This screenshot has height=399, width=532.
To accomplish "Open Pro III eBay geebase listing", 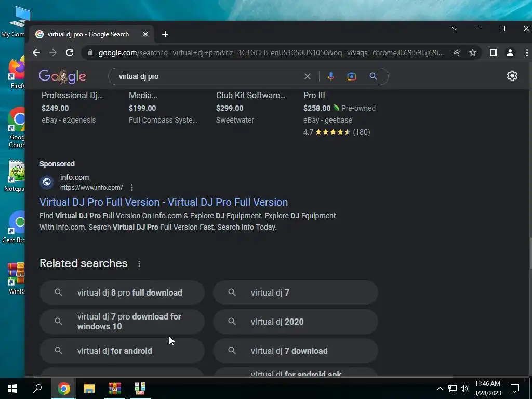I will point(314,96).
